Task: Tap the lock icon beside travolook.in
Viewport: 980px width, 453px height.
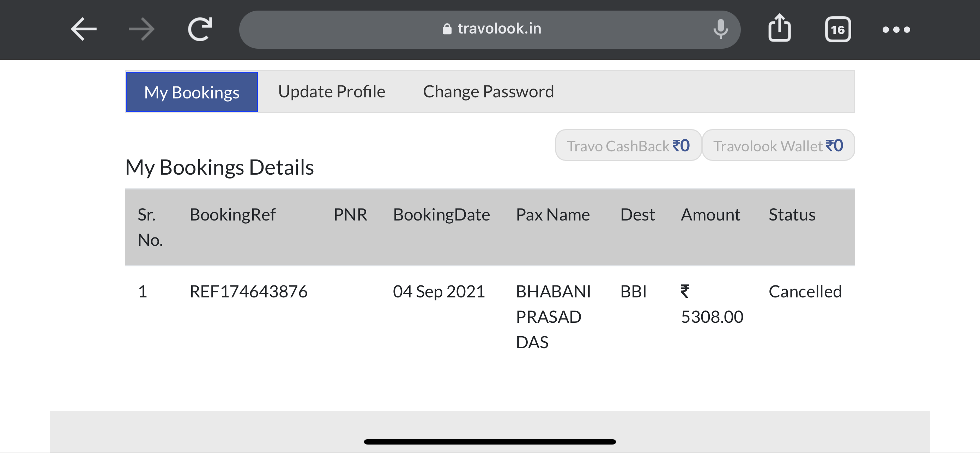Action: [447, 29]
